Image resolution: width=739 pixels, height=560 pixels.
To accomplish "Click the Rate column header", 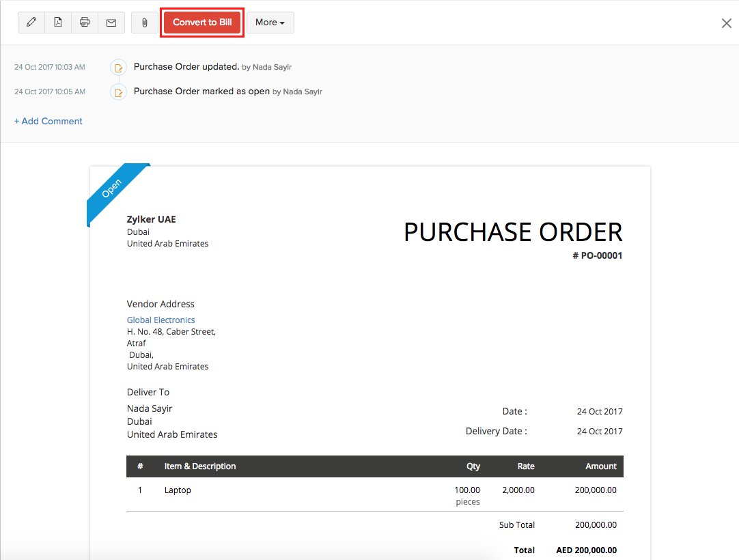I will click(x=526, y=466).
